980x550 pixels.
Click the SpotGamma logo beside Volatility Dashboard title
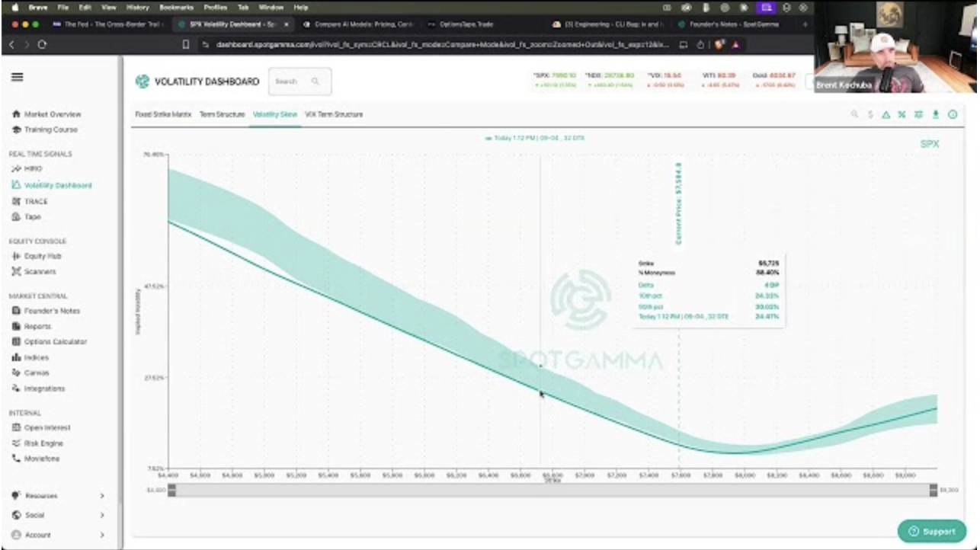click(x=143, y=82)
